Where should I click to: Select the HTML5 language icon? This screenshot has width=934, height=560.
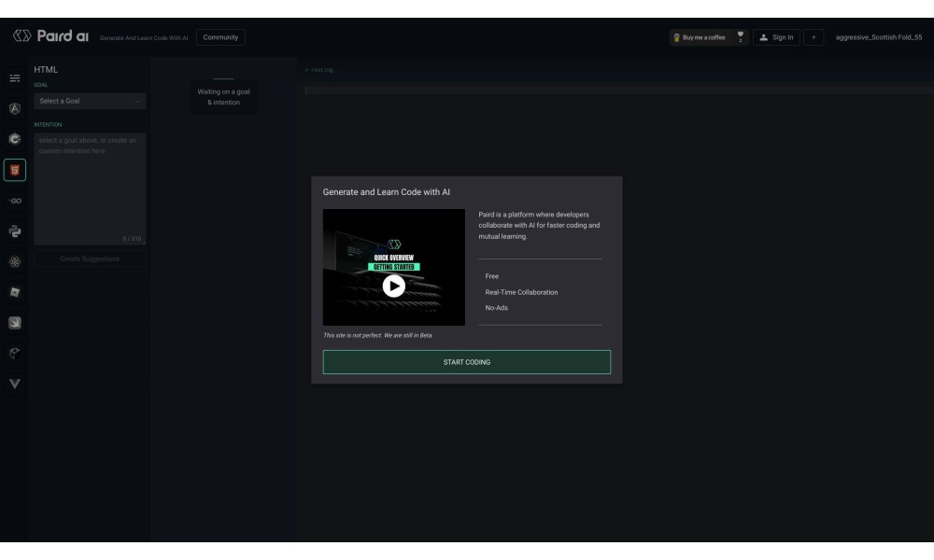pyautogui.click(x=15, y=170)
